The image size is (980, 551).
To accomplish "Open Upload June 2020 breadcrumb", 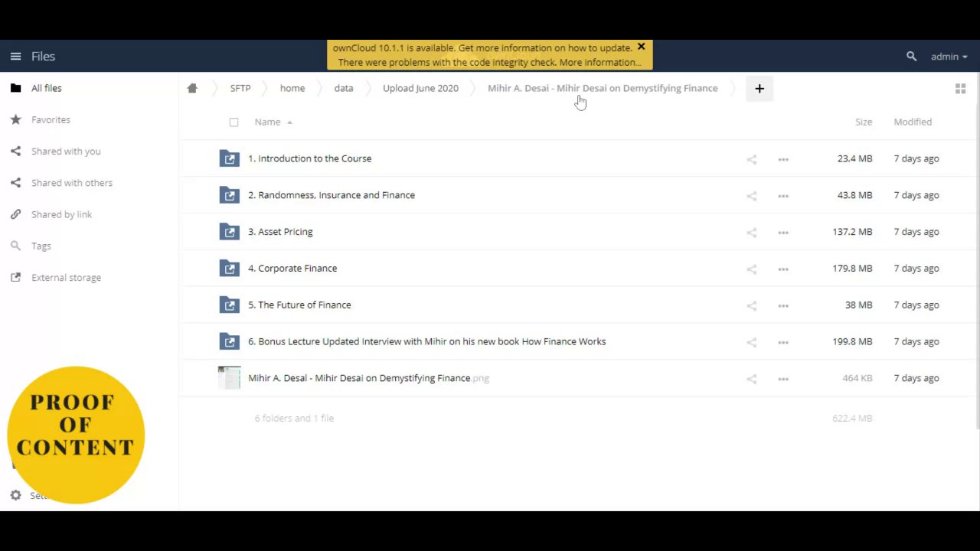I will pyautogui.click(x=420, y=88).
